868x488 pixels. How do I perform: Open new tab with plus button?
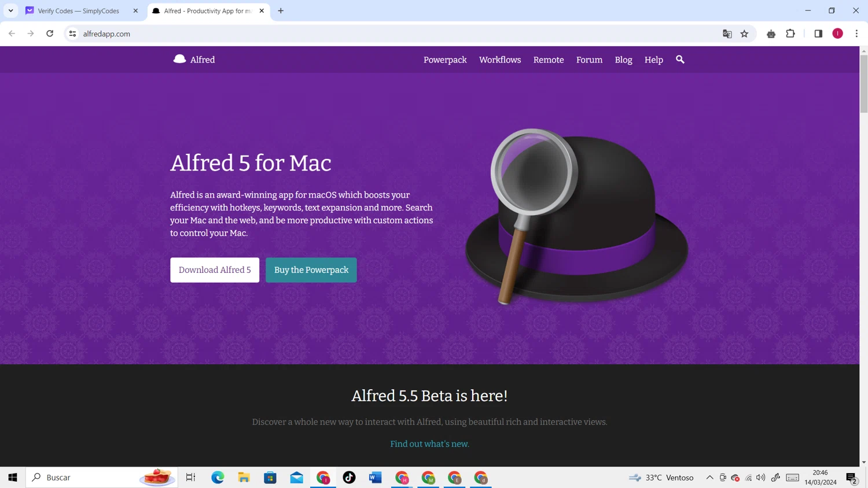281,10
